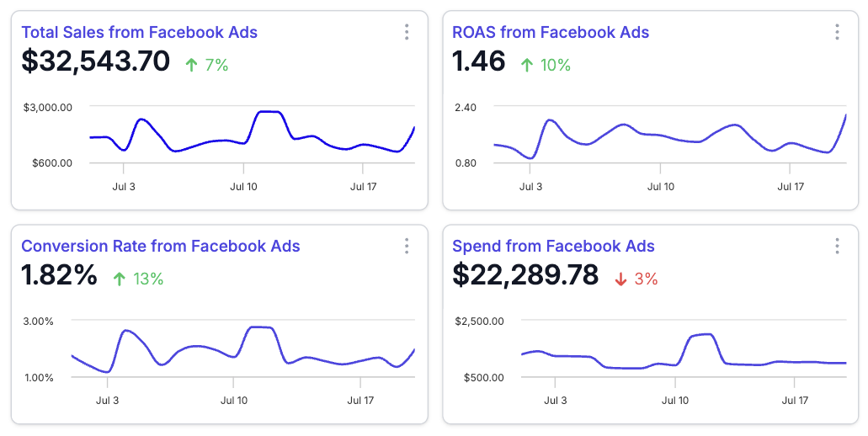Image resolution: width=868 pixels, height=436 pixels.
Task: Click the $32,543.70 total sales value
Action: [96, 61]
